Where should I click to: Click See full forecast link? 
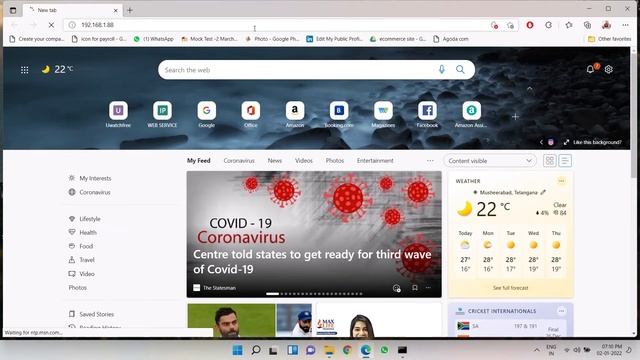tap(510, 288)
